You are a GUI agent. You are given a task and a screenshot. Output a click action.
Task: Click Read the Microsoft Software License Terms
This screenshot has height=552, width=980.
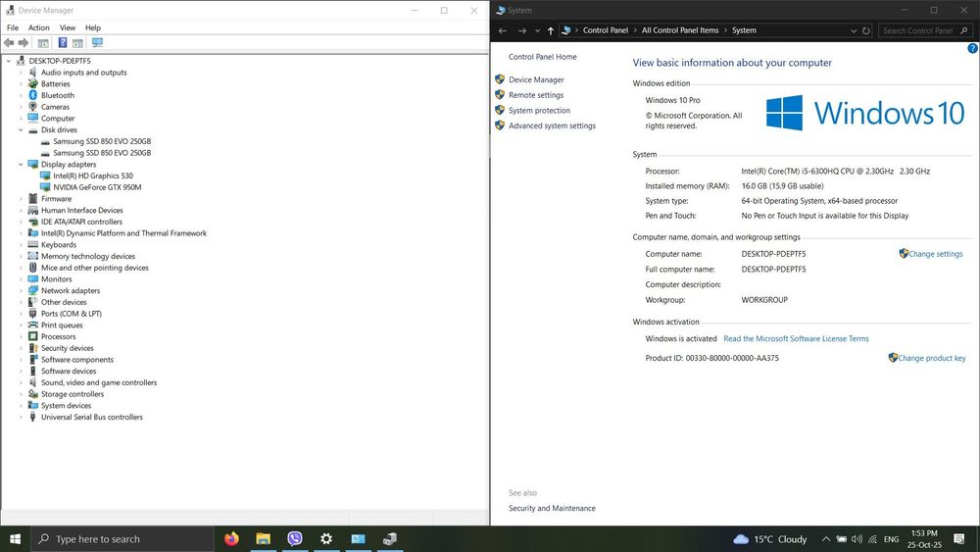point(796,339)
